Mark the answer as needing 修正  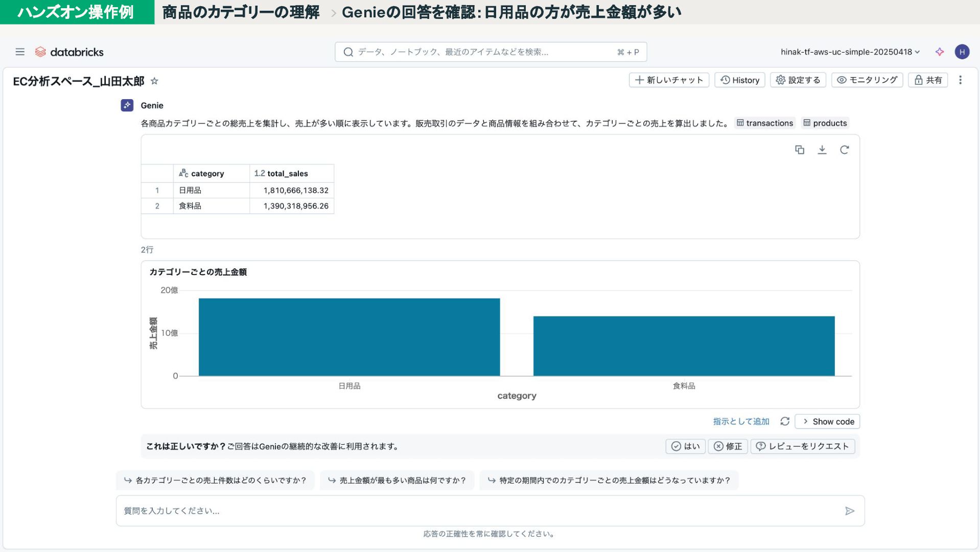click(728, 446)
